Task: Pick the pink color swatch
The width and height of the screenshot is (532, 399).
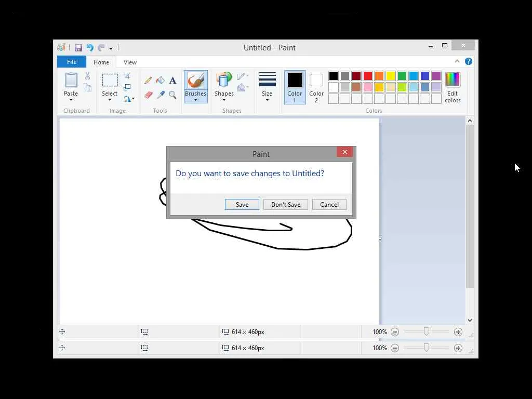Action: (x=368, y=87)
